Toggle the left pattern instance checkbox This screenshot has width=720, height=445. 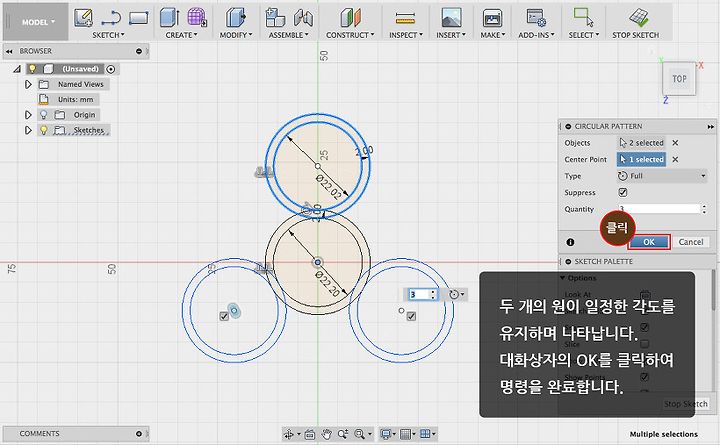coord(224,316)
